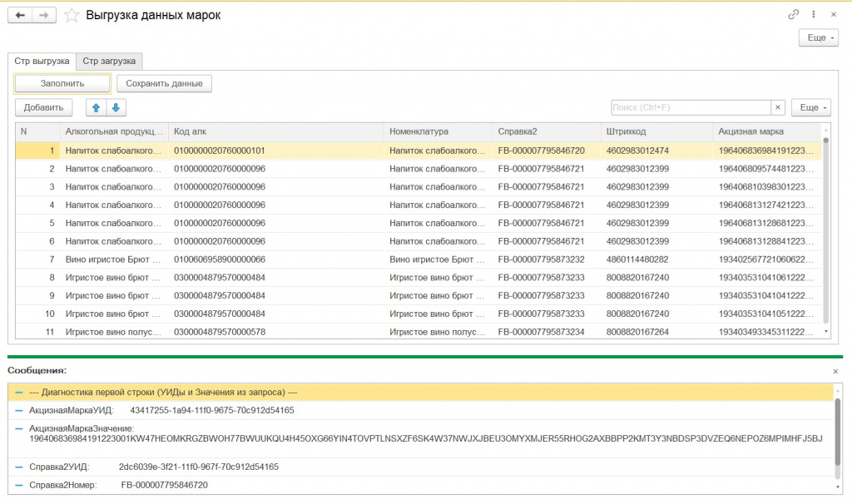This screenshot has height=504, width=852.
Task: Click the Сохранить данные button
Action: (x=165, y=83)
